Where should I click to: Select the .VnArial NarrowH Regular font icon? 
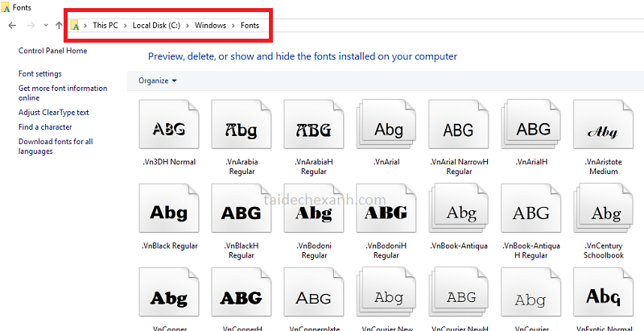458,125
